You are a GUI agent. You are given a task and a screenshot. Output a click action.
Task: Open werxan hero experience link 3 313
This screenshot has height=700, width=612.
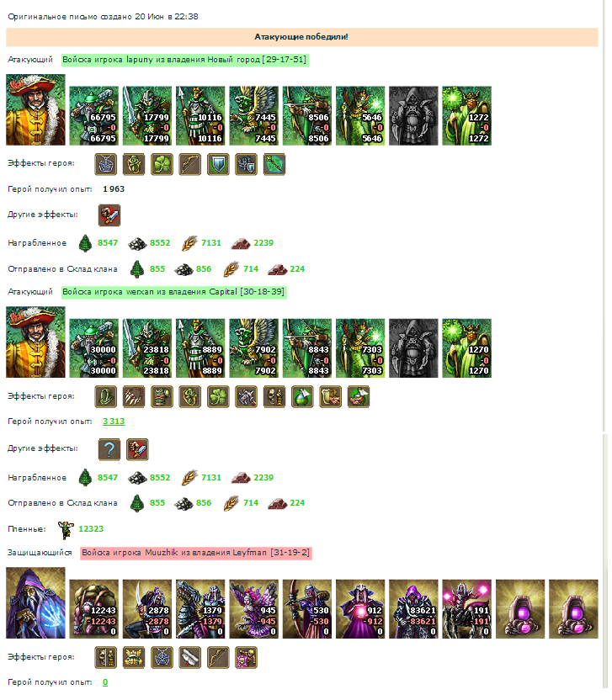pyautogui.click(x=114, y=421)
